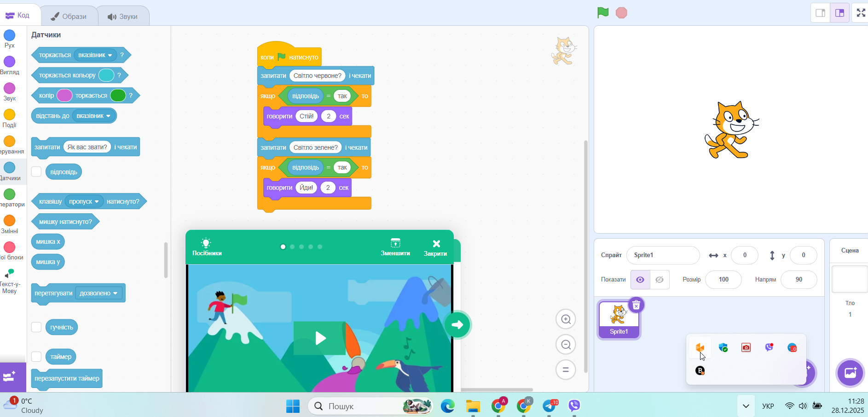Open the Telegram taskbar icon
Image resolution: width=868 pixels, height=417 pixels.
coord(550,406)
